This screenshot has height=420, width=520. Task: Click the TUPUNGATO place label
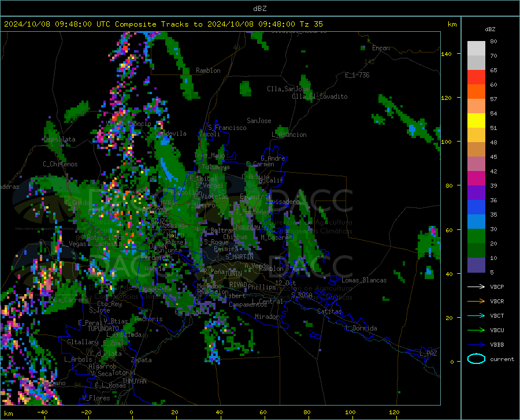[103, 329]
